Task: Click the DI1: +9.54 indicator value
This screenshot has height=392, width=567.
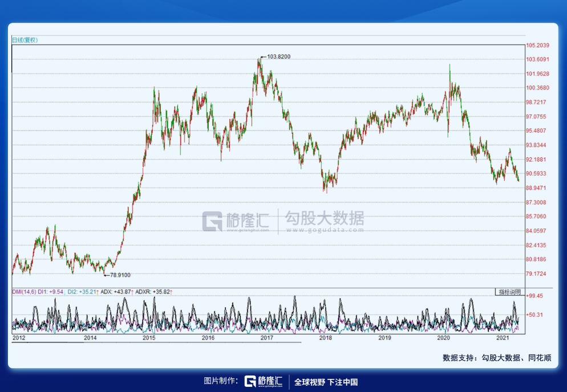Action: click(50, 292)
